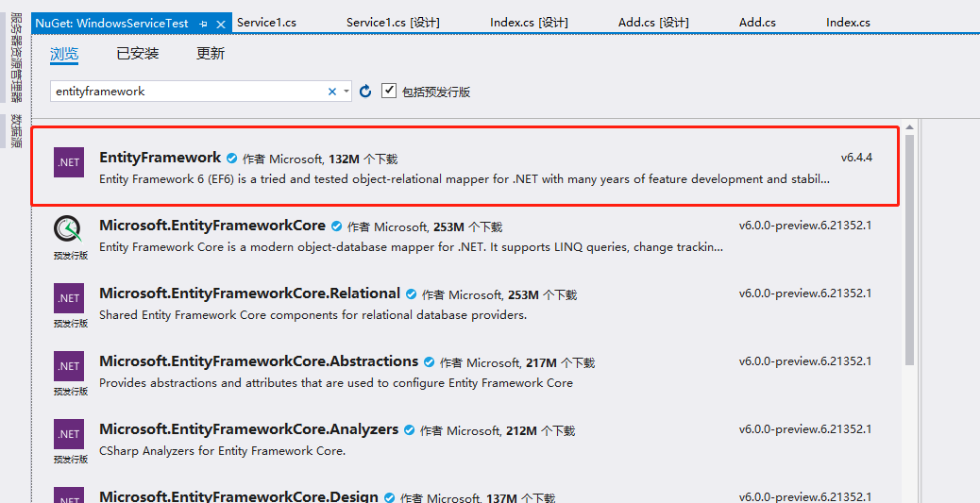Open the 服务器资源管理器 side panel tab
The width and height of the screenshot is (980, 503).
16,58
